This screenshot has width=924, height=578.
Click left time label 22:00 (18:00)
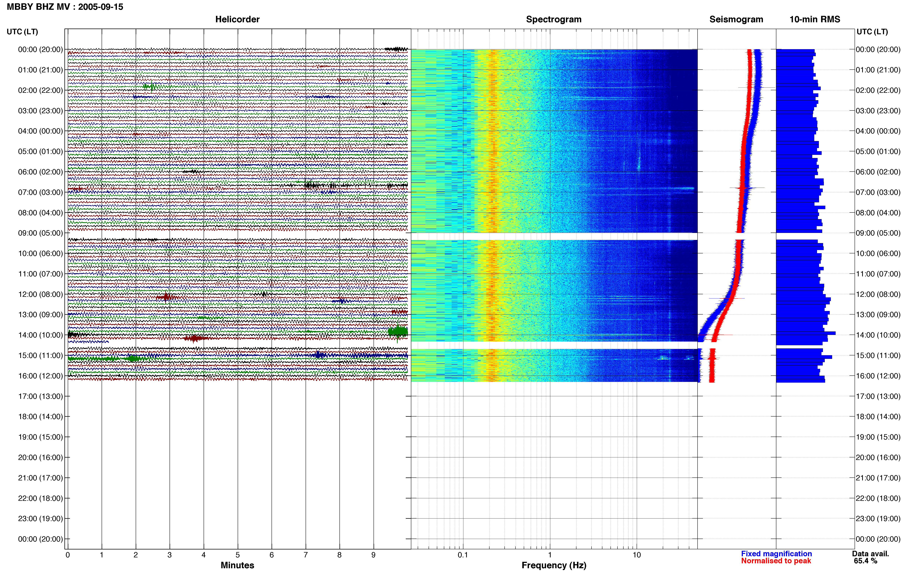click(41, 498)
